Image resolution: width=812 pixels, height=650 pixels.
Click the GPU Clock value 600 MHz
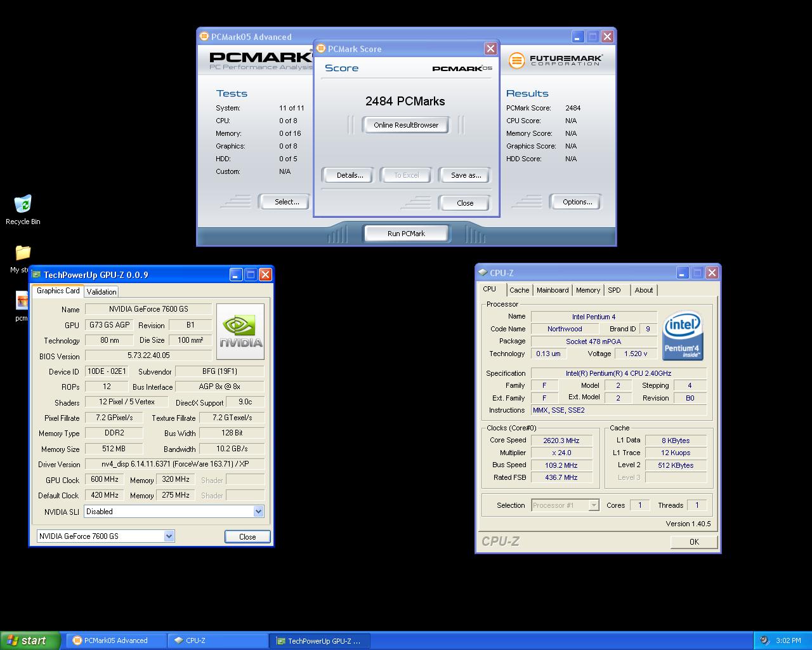pyautogui.click(x=105, y=480)
